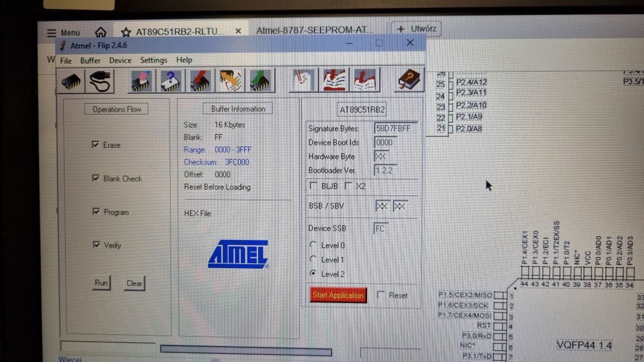Click pin label P1.5/CEX2/MISO in datasheet
This screenshot has width=644, height=362.
click(465, 295)
